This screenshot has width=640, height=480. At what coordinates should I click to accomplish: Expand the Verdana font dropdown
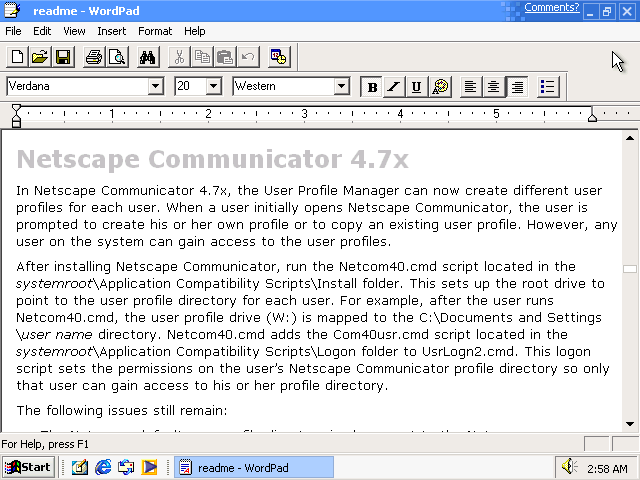(156, 86)
